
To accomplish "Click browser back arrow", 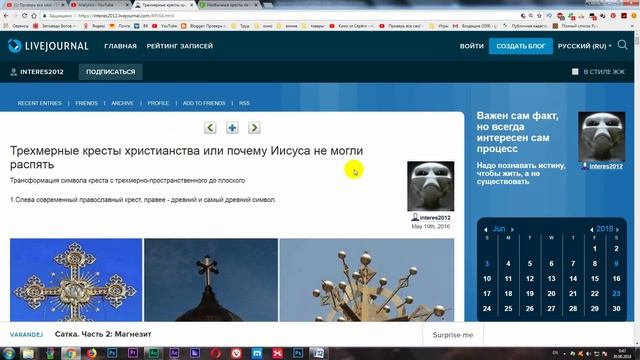I will pyautogui.click(x=6, y=16).
